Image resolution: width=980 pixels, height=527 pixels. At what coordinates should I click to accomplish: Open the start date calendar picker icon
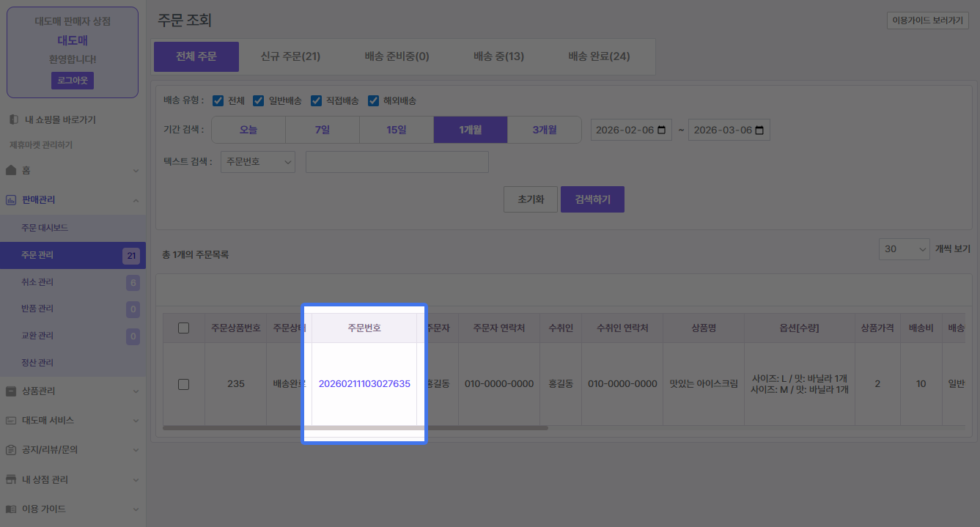pyautogui.click(x=661, y=130)
